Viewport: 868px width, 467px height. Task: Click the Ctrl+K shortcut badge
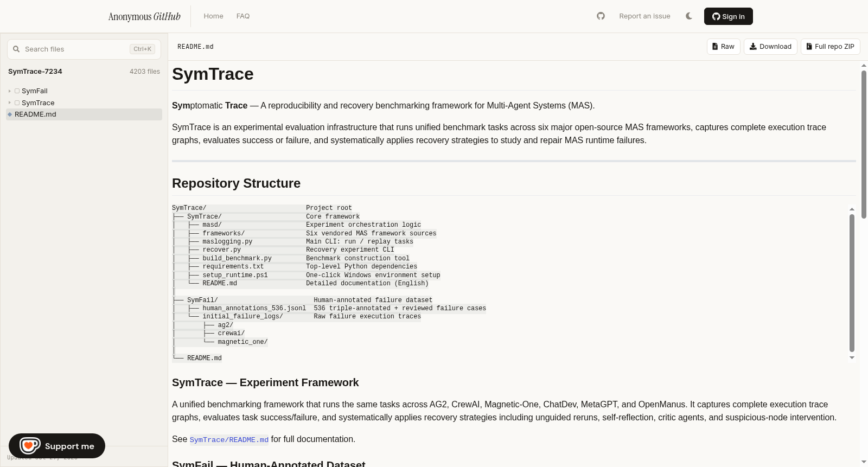(143, 49)
